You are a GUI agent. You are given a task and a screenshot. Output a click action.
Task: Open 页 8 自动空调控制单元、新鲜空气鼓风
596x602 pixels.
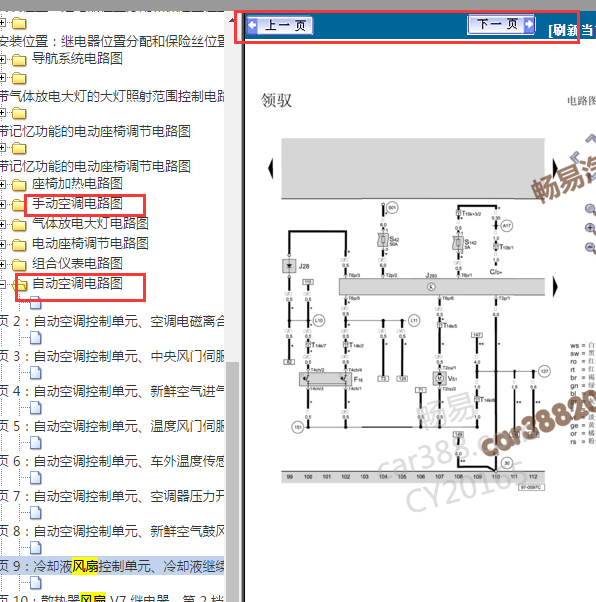pyautogui.click(x=112, y=531)
